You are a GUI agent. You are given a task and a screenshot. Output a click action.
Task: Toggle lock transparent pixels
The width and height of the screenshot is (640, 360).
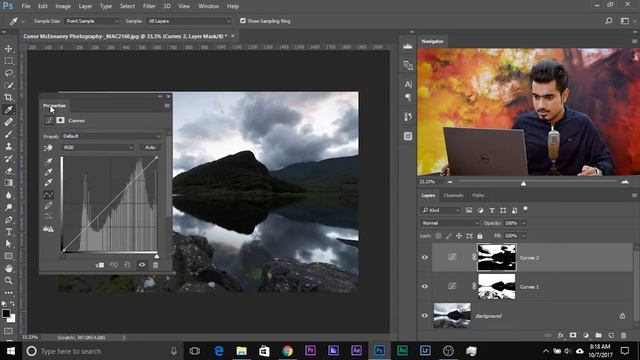(438, 236)
